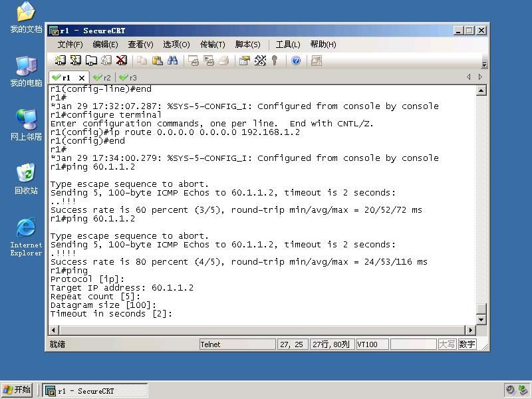The image size is (532, 399).
Task: Open the Keymap Editor icon
Action: click(x=260, y=61)
